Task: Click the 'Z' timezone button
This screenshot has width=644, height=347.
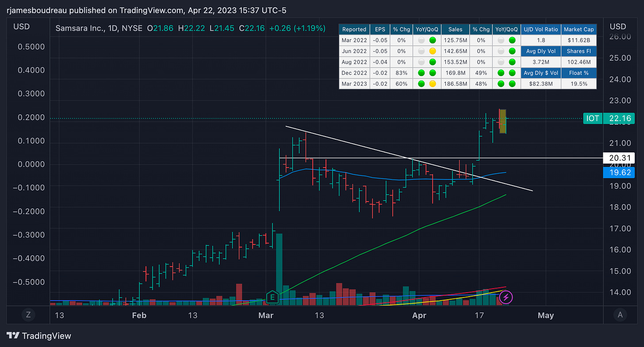Action: tap(28, 315)
